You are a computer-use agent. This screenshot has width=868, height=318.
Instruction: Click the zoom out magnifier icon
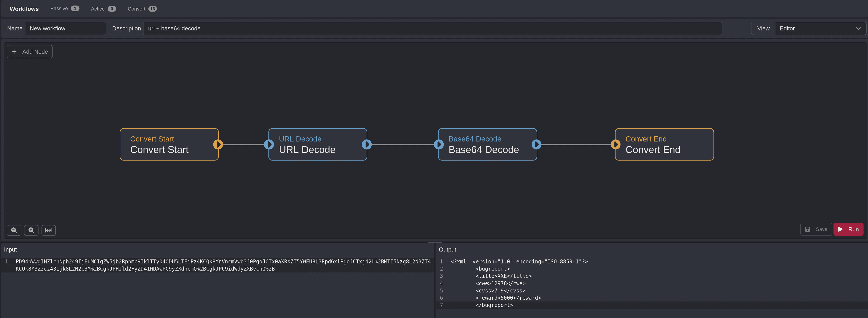[x=14, y=230]
